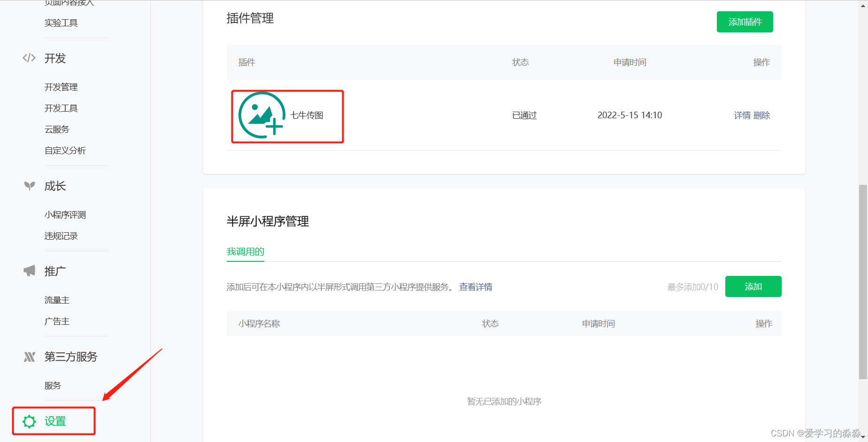868x442 pixels.
Task: Click the 第三方服务 sidebar icon
Action: [x=29, y=357]
